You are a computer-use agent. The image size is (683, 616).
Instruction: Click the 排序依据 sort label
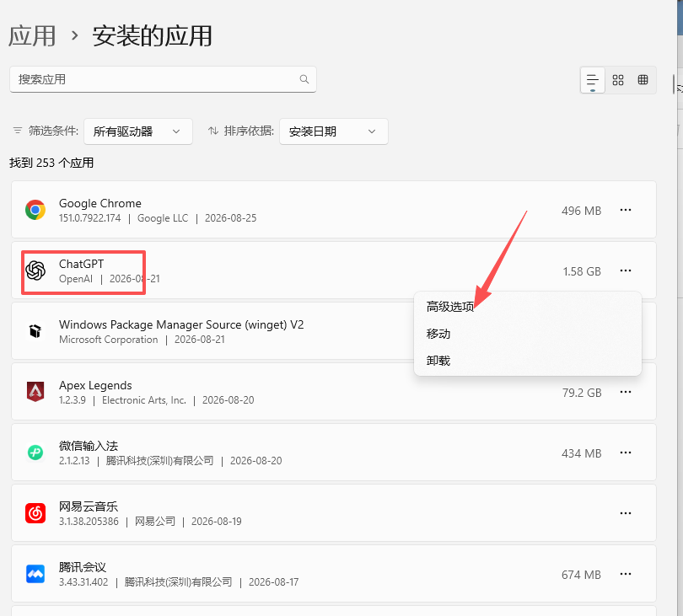[x=249, y=131]
